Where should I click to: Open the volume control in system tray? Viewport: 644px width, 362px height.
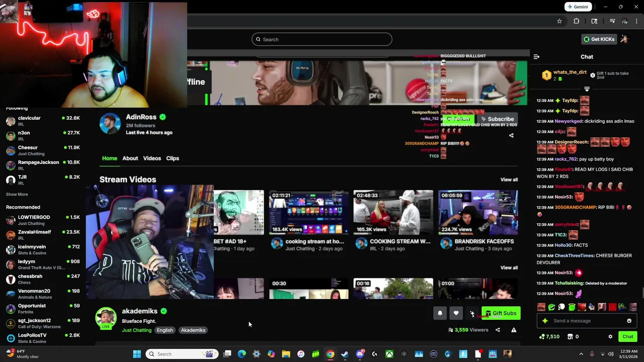[611, 354]
